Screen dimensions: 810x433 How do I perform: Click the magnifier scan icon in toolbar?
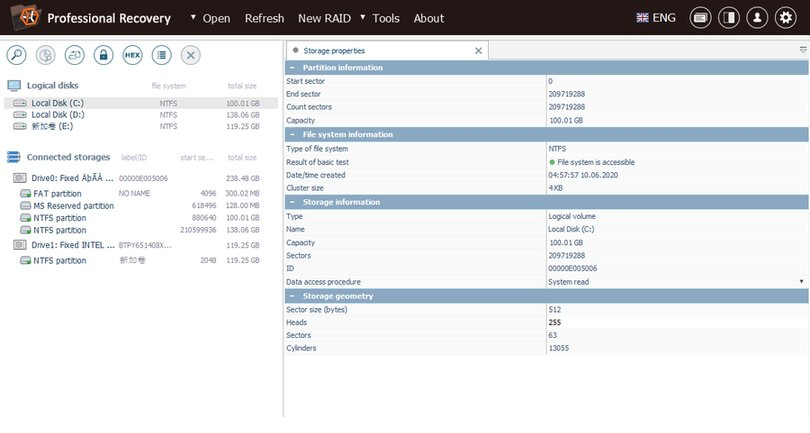point(17,55)
